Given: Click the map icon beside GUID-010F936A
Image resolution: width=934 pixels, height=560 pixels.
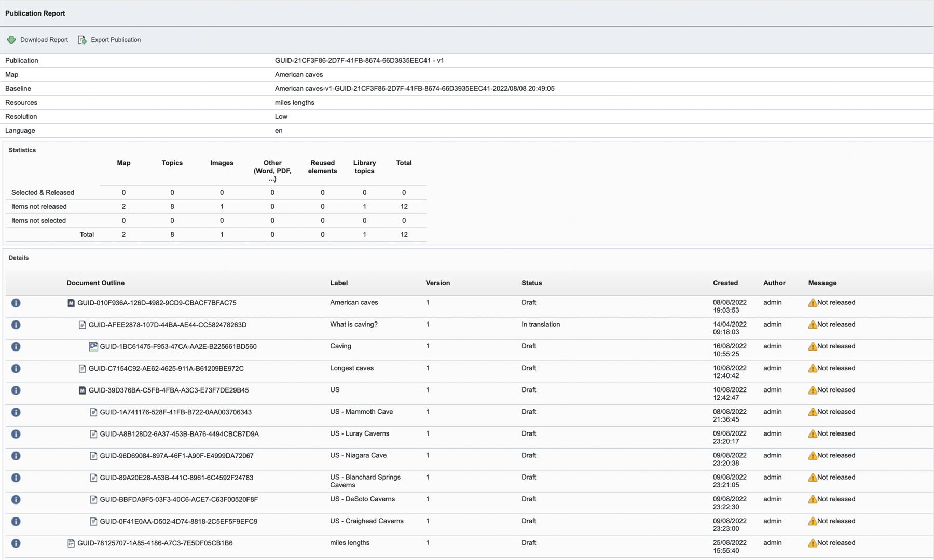Looking at the screenshot, I should point(71,302).
